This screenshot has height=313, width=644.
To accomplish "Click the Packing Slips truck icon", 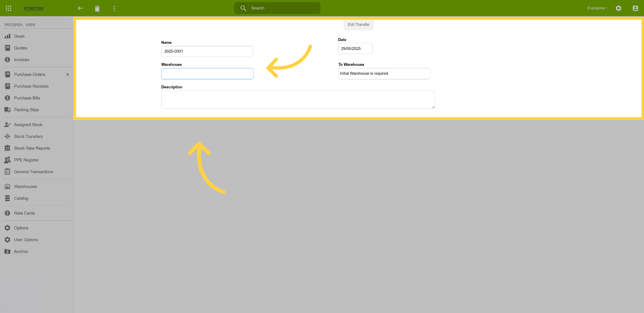I will click(x=7, y=110).
